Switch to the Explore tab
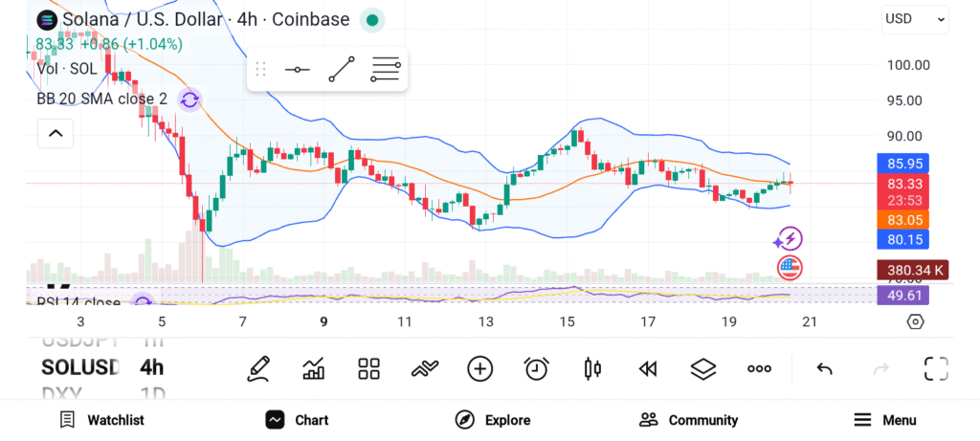This screenshot has width=980, height=441. 493,420
